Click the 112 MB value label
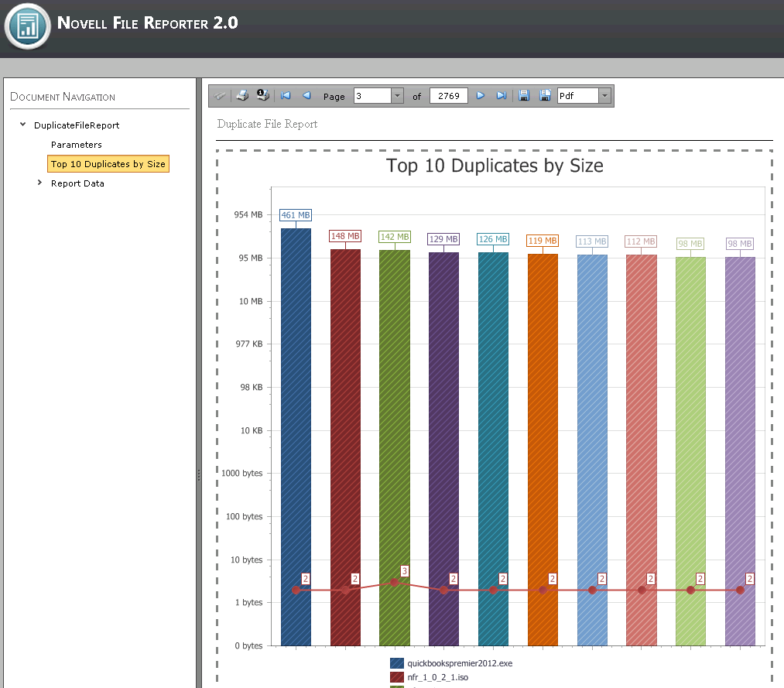This screenshot has width=784, height=688. (x=641, y=241)
